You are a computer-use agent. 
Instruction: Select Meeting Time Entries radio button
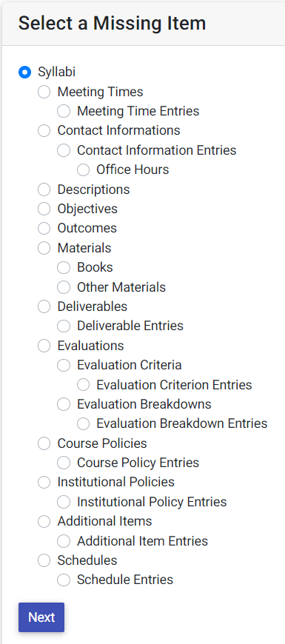pos(64,111)
